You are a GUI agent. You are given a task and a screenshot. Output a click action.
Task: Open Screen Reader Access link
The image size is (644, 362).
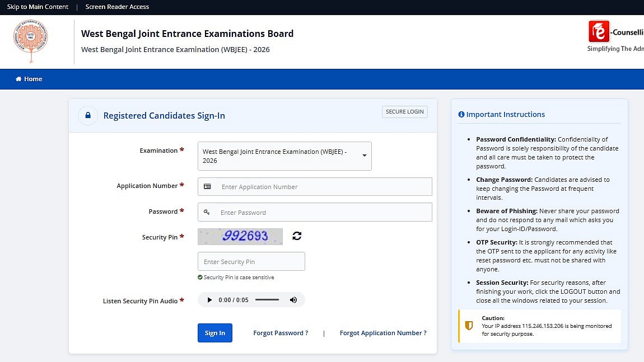117,7
